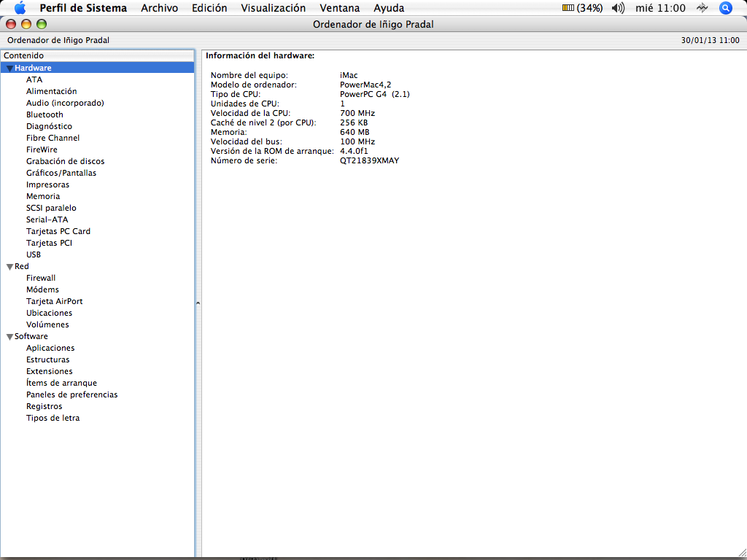Click the PowerPC G4 (2.1) value

375,94
